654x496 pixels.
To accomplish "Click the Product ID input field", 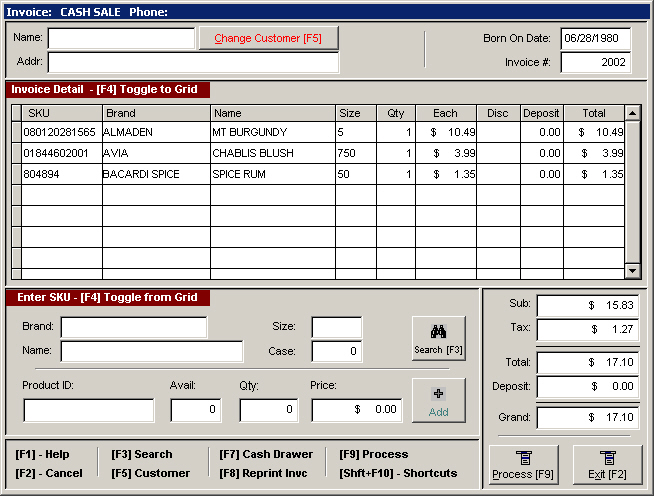I will pyautogui.click(x=89, y=410).
